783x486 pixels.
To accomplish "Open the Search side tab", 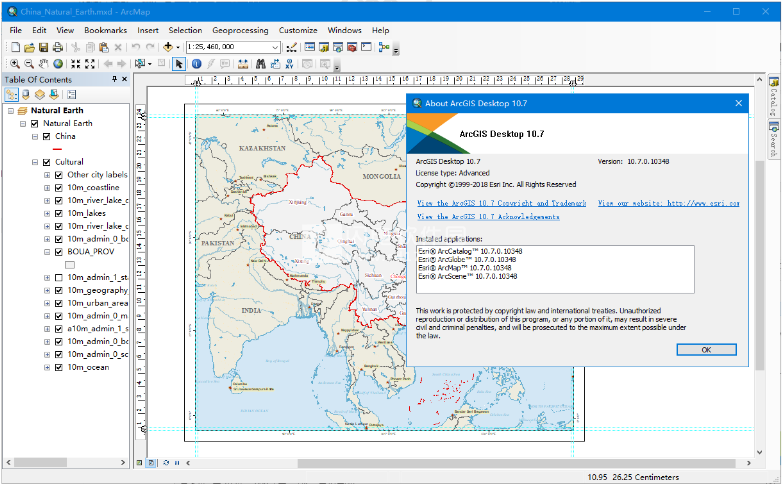I will (x=774, y=140).
